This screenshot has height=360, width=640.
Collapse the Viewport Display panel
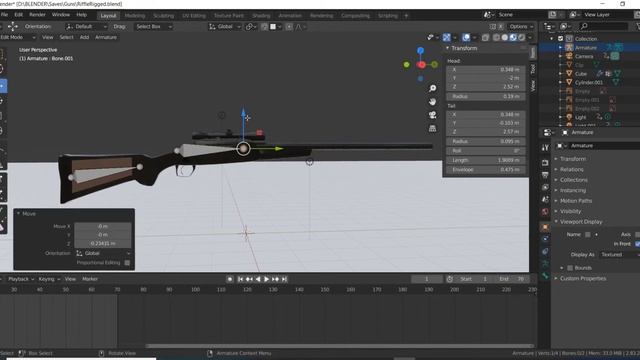point(581,222)
